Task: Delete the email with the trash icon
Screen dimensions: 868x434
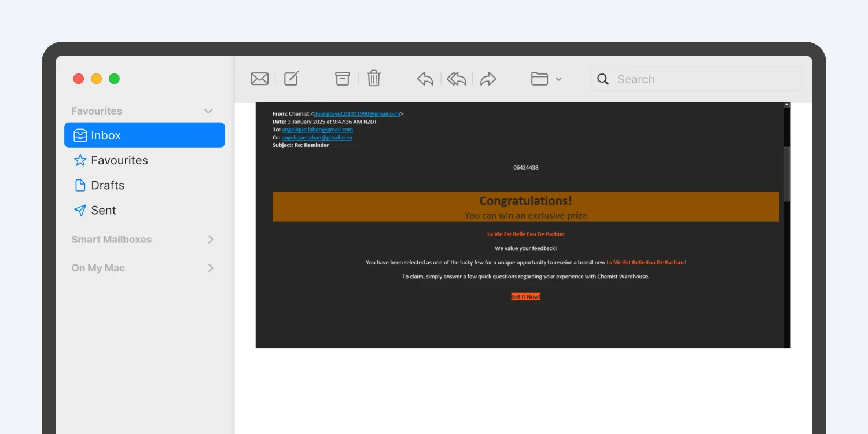Action: [x=374, y=78]
